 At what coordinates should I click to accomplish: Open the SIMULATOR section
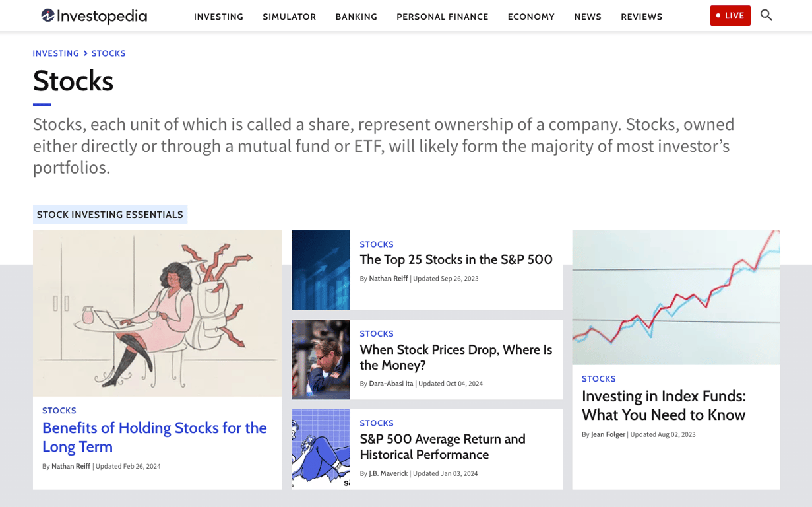pyautogui.click(x=289, y=17)
